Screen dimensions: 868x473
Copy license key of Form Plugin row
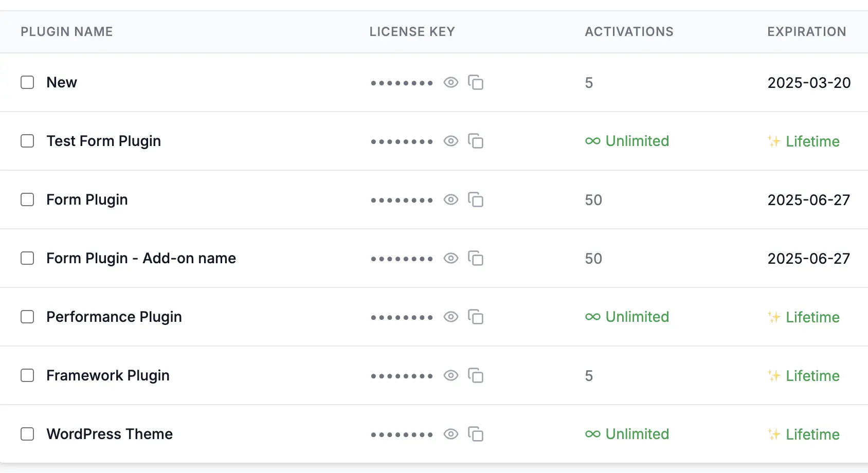(476, 199)
